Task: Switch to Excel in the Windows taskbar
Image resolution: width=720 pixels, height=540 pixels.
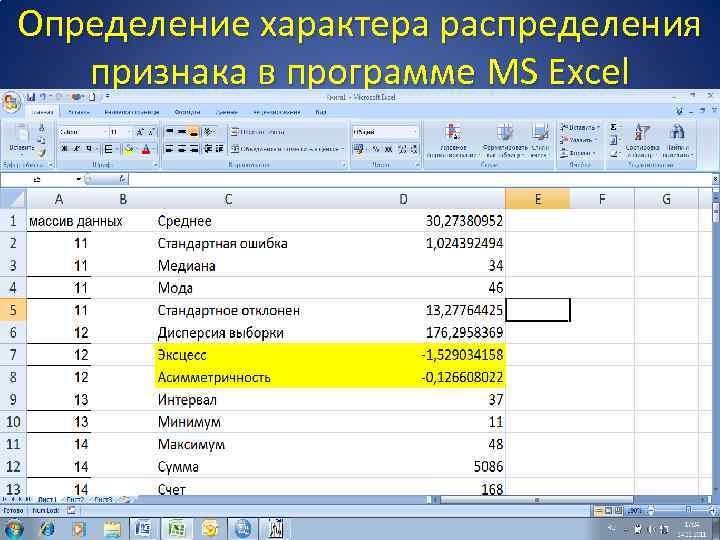Action: click(x=175, y=529)
